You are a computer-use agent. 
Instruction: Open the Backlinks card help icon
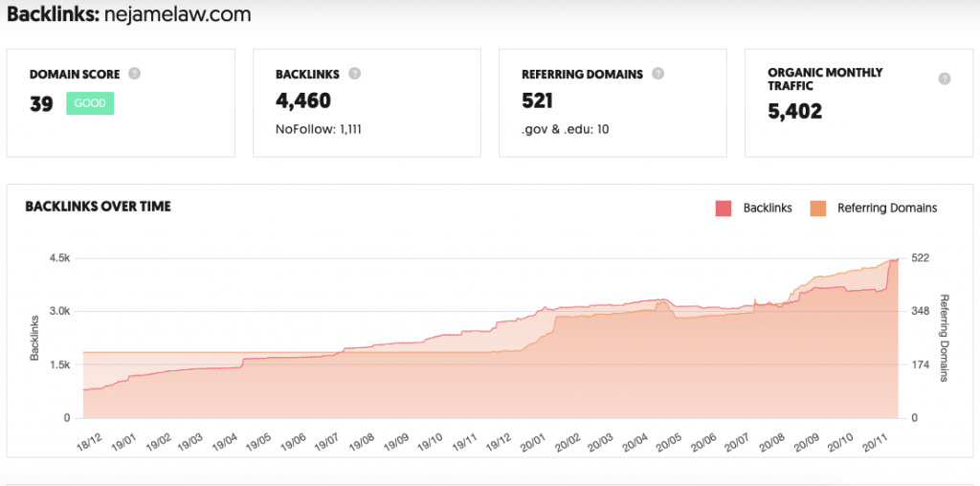pos(354,74)
